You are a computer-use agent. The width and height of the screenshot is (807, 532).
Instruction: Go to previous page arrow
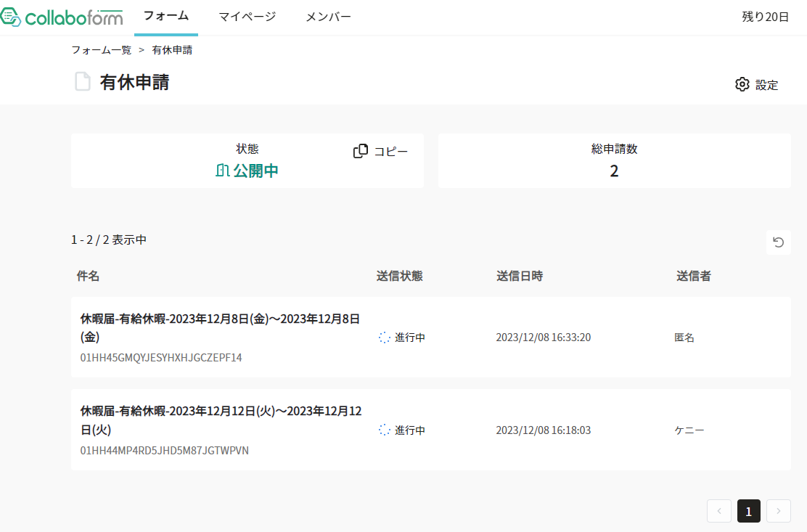[719, 511]
